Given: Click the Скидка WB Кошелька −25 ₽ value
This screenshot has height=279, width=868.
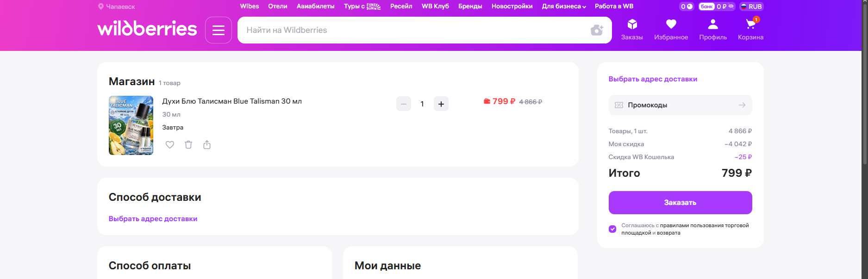Looking at the screenshot, I should (743, 157).
